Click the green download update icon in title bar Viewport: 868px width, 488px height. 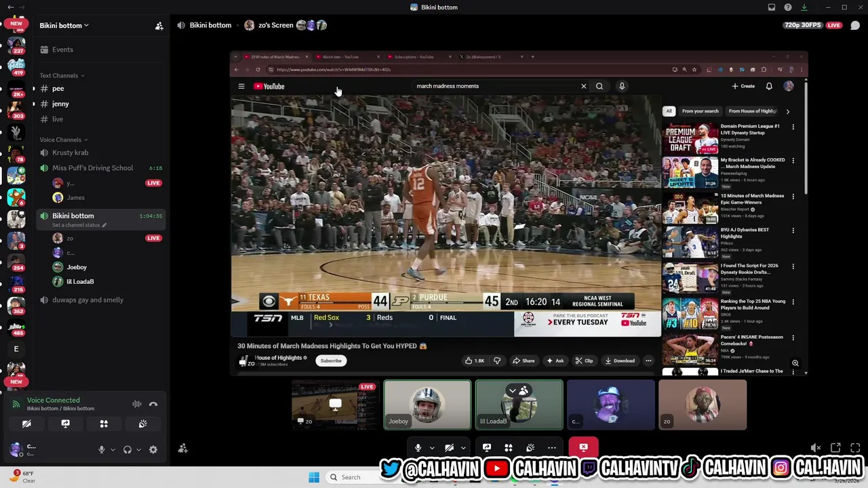(804, 7)
